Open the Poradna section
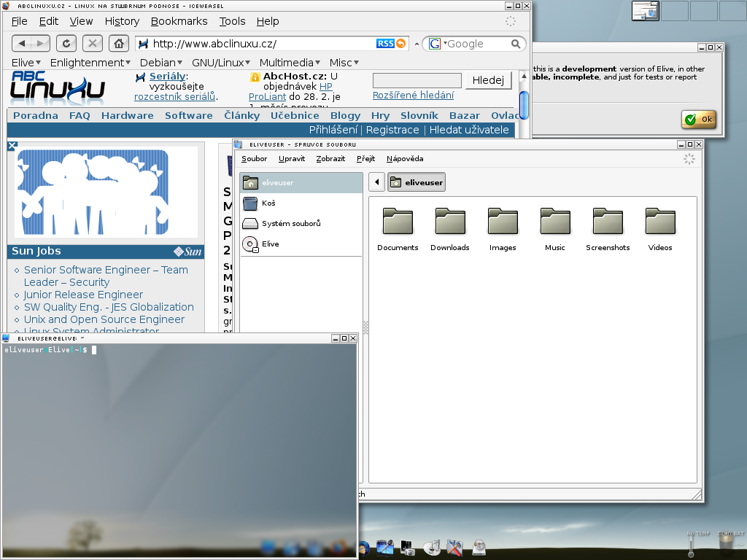747x560 pixels. click(x=36, y=116)
